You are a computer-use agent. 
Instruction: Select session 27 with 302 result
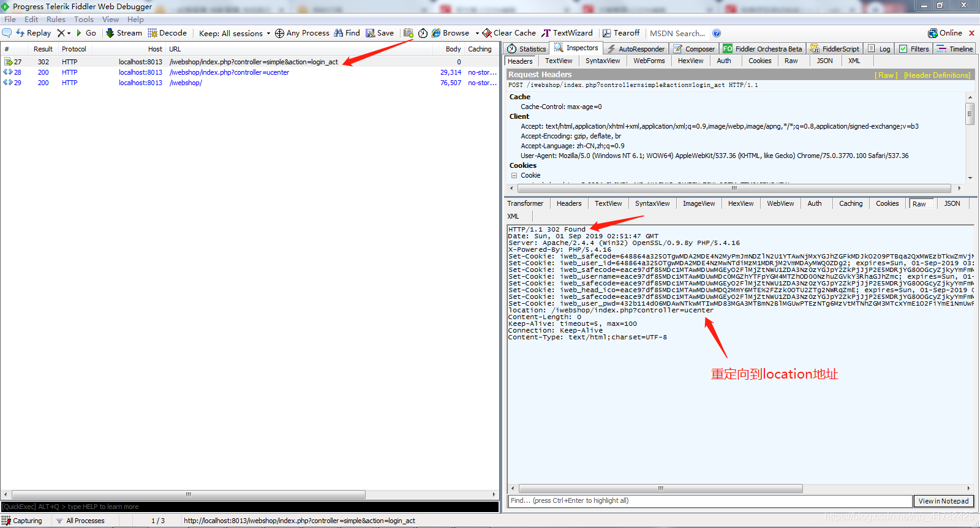click(250, 62)
